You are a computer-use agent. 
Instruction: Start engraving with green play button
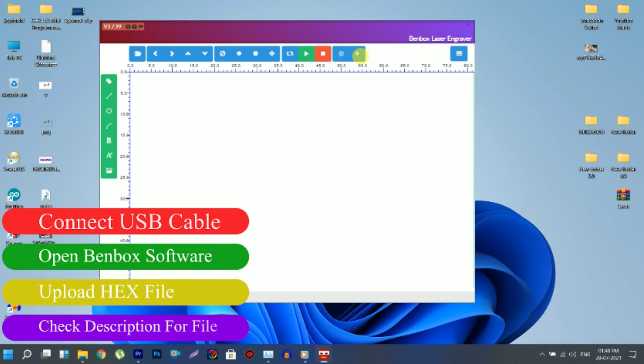click(306, 54)
